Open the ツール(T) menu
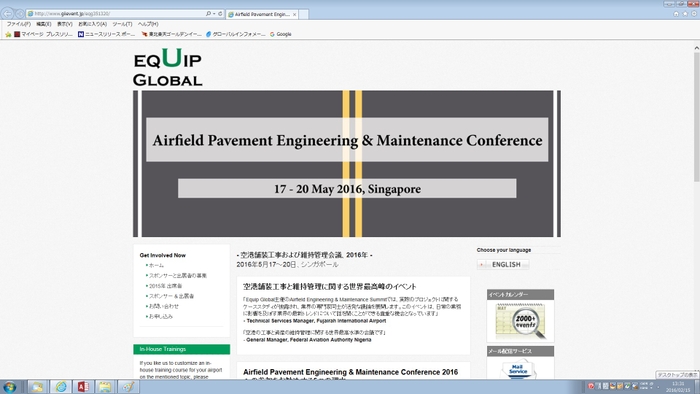 coord(122,24)
